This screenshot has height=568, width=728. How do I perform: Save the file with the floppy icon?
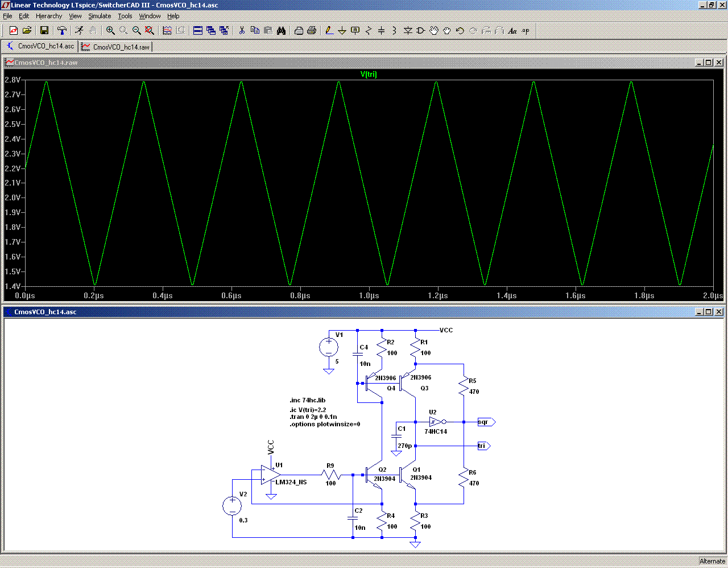click(44, 31)
